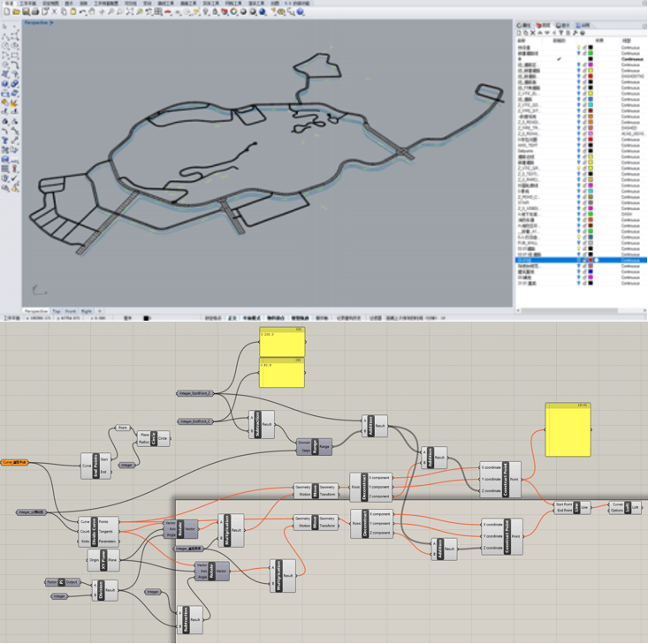Screen dimensions: 648x644
Task: Click the red car Named Views icon
Action: 167,12
